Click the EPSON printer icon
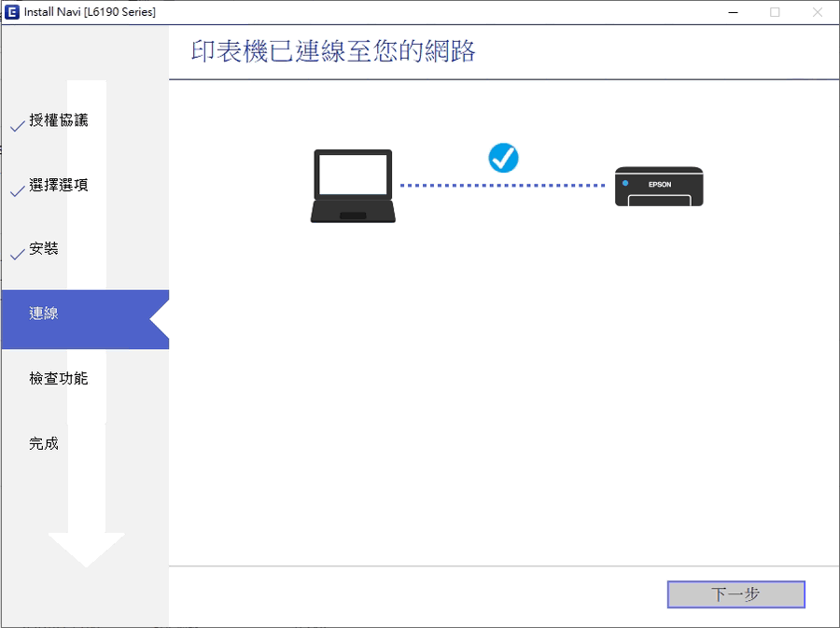The height and width of the screenshot is (628, 840). [x=659, y=186]
